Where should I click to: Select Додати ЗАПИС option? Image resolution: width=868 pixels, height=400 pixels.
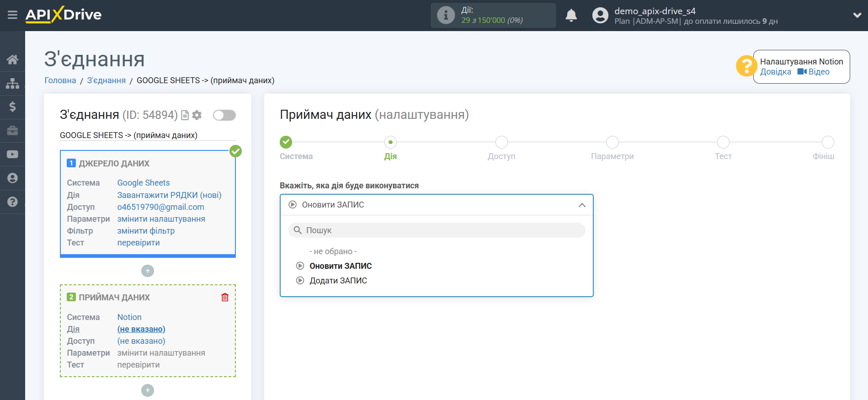338,281
